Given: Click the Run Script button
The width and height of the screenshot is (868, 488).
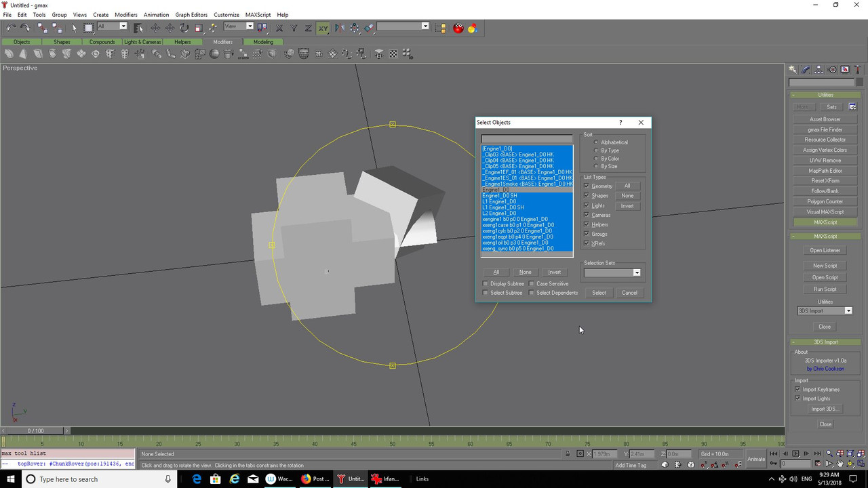Looking at the screenshot, I should pos(825,289).
